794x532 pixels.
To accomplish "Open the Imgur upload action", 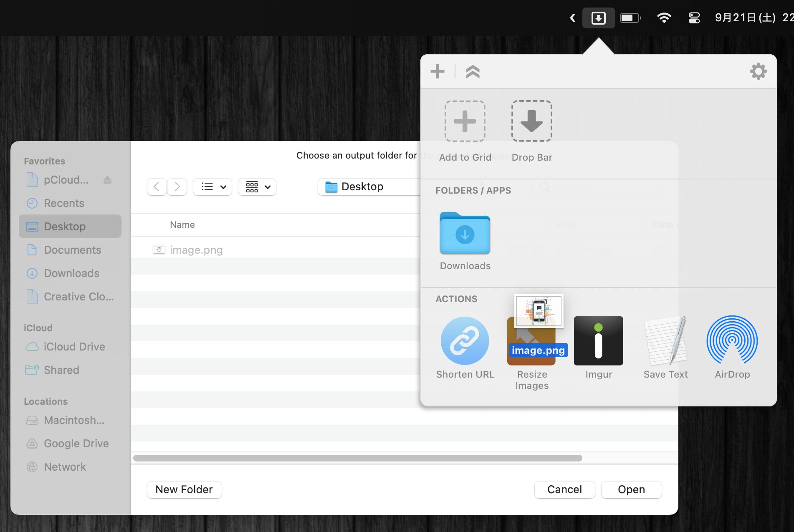I will click(x=598, y=341).
